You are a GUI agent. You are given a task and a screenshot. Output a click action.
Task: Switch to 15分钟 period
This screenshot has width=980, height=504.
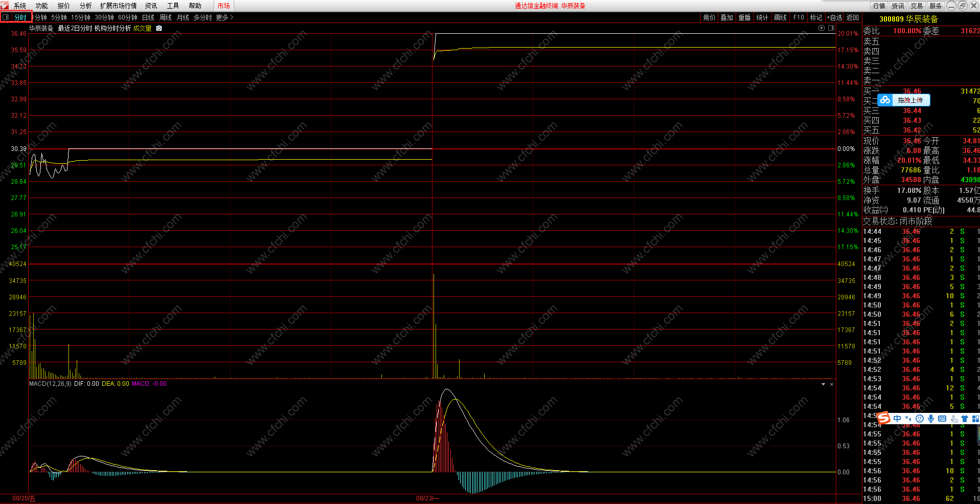pos(81,17)
